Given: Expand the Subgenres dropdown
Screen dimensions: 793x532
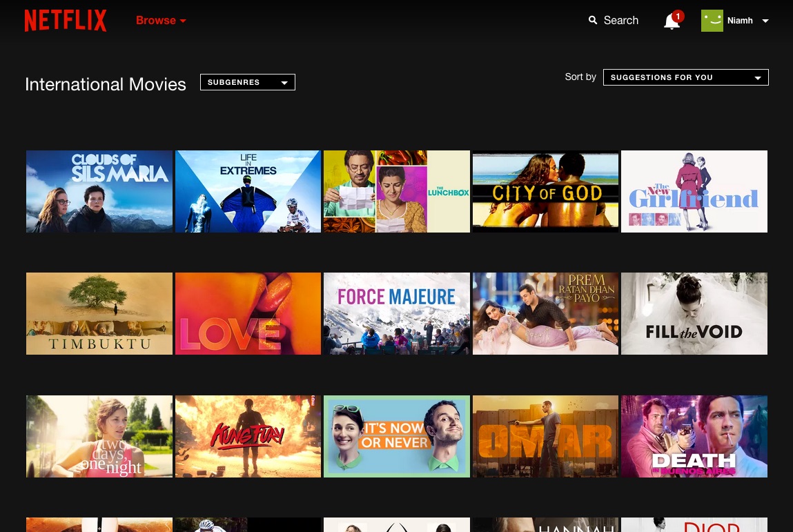Looking at the screenshot, I should [x=247, y=82].
